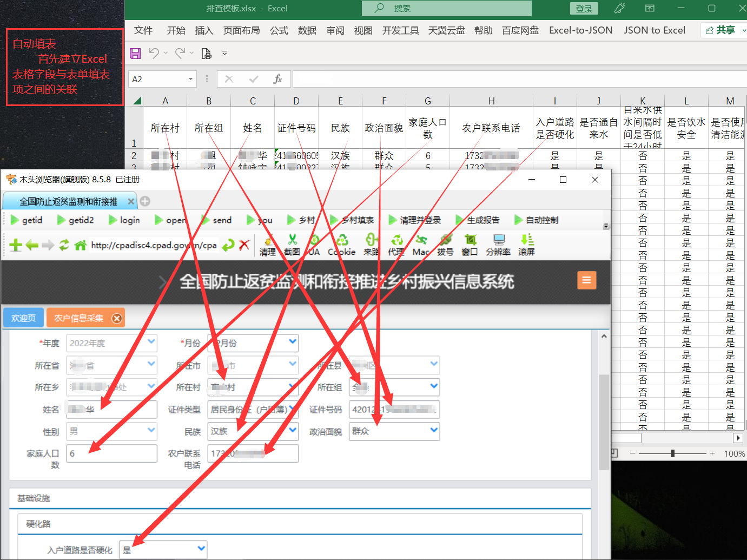Close the 全国防止返贫监测和衔接推 browser tab
The height and width of the screenshot is (560, 747).
(131, 201)
